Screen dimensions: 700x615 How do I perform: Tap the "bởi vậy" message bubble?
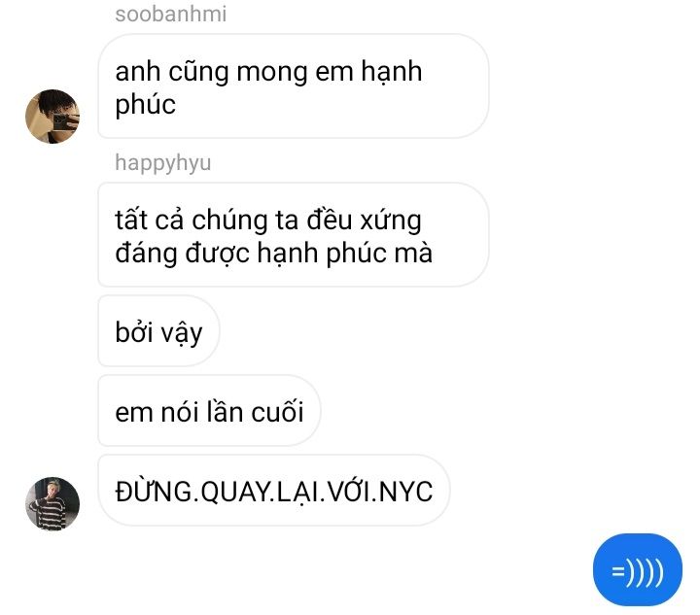pos(158,331)
